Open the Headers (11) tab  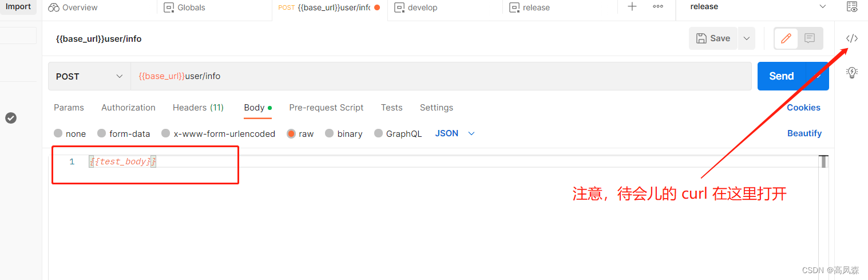pos(198,108)
